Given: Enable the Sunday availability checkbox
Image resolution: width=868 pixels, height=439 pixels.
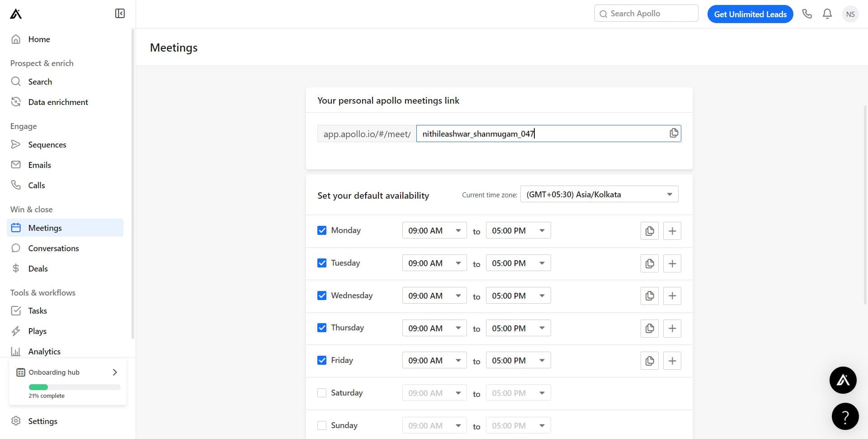Looking at the screenshot, I should [322, 425].
